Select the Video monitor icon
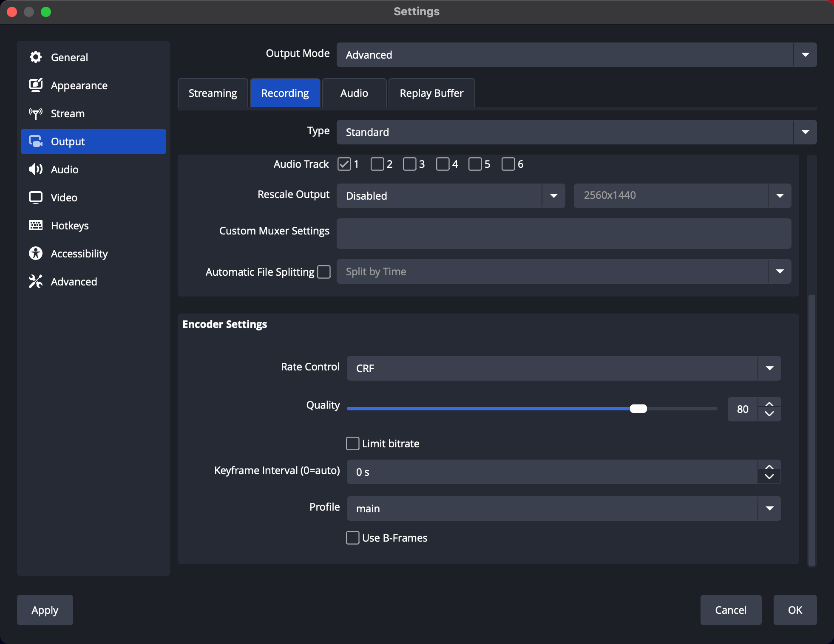Viewport: 834px width, 644px height. coord(36,197)
